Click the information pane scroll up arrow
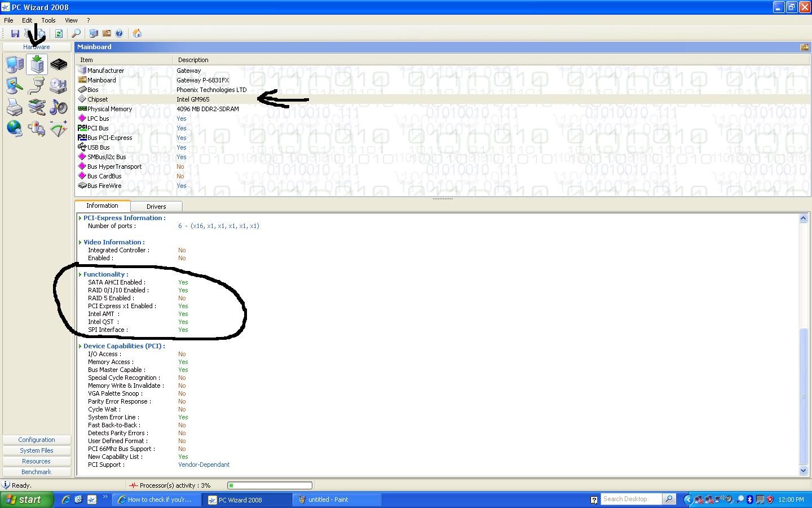 804,218
